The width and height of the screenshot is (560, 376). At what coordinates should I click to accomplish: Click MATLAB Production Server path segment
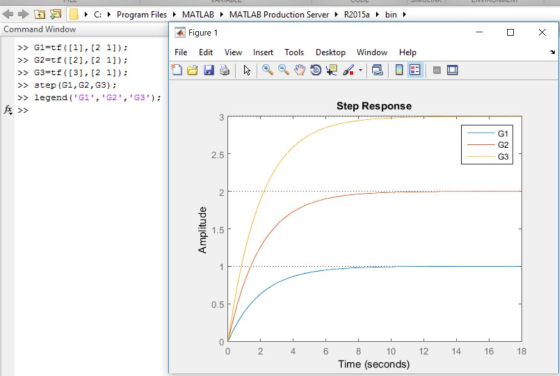279,15
